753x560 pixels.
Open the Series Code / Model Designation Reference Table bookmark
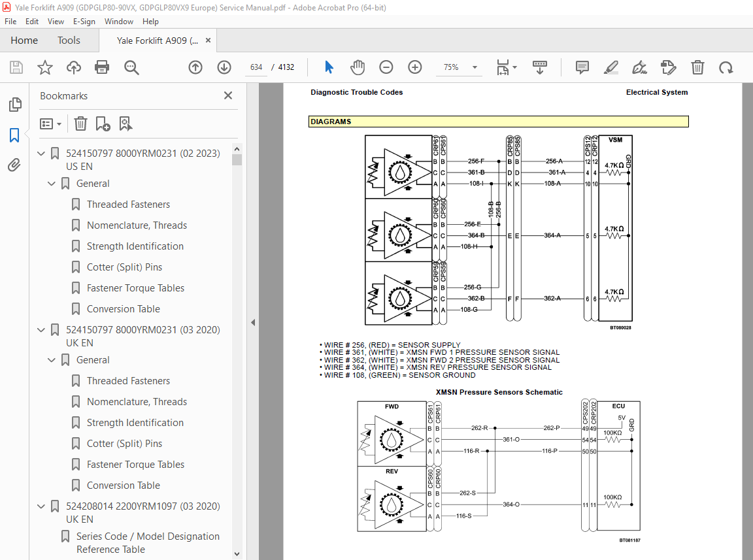tap(148, 543)
